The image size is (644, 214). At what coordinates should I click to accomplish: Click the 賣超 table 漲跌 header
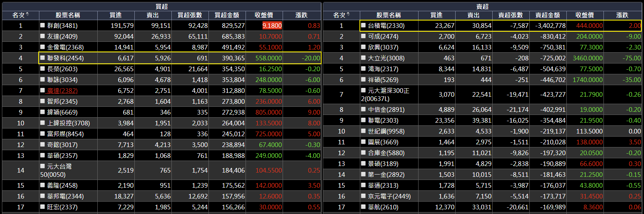point(622,15)
